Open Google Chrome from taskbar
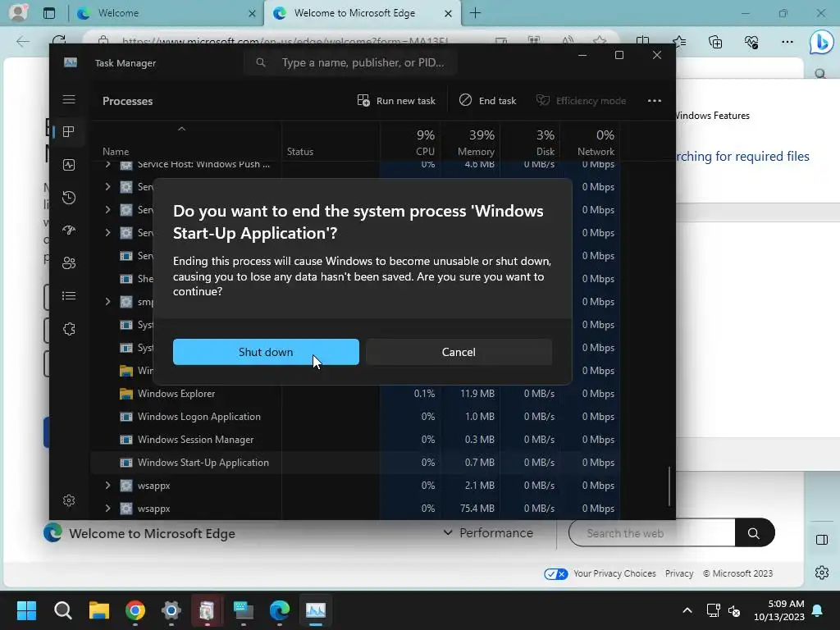Viewport: 840px width, 630px height. coord(135,610)
